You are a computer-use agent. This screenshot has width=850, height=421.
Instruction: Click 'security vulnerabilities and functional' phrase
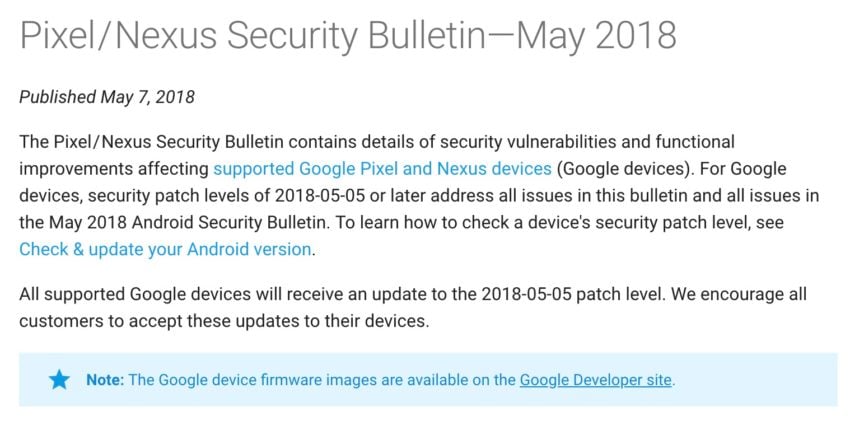click(587, 143)
